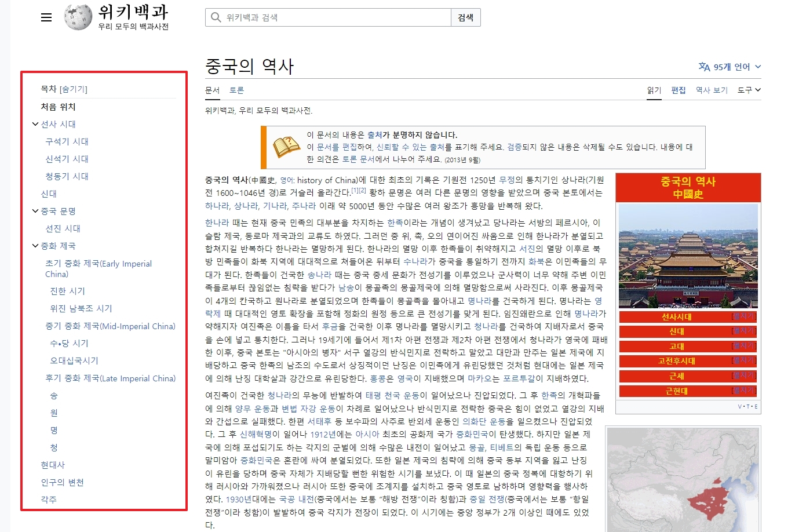Open the 역사 보기 page history
This screenshot has width=806, height=532.
pyautogui.click(x=712, y=90)
